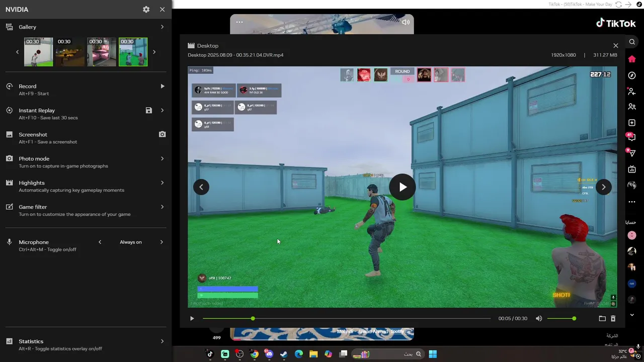The width and height of the screenshot is (644, 362).
Task: Switch Microphone mode to next option
Action: click(162, 242)
